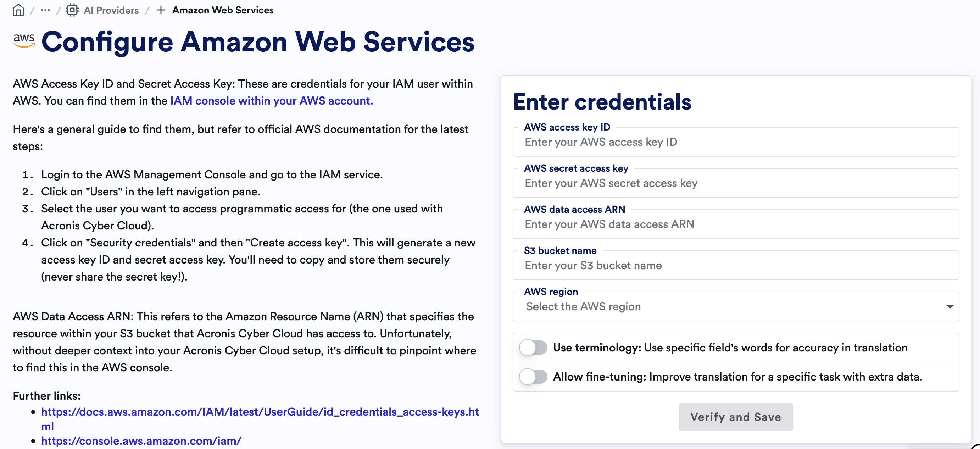This screenshot has width=980, height=449.
Task: Click the AWS secret access key field
Action: point(735,183)
